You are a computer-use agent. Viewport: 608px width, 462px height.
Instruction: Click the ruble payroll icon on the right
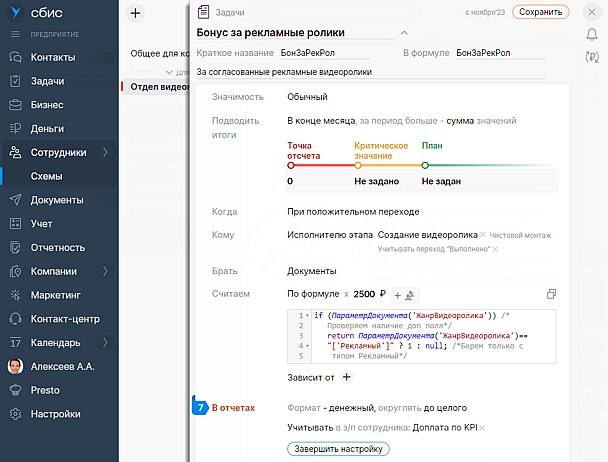[x=591, y=58]
